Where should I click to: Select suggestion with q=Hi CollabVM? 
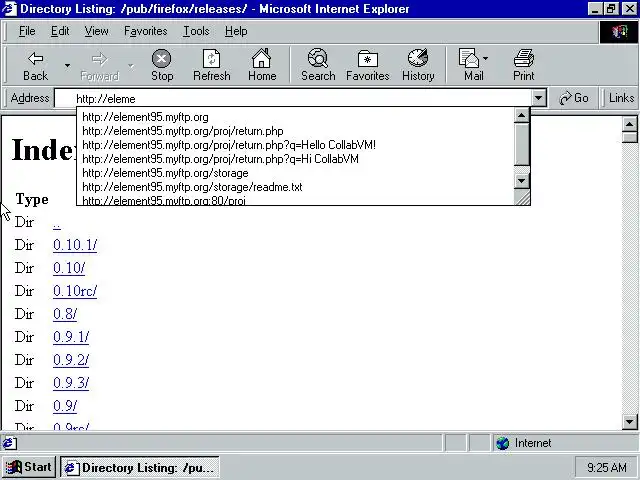pyautogui.click(x=295, y=159)
